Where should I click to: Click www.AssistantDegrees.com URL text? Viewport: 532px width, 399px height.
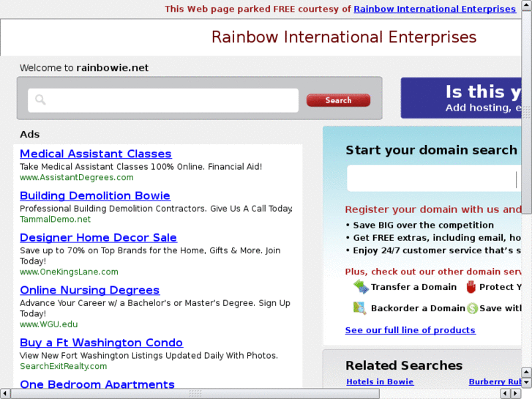point(77,177)
